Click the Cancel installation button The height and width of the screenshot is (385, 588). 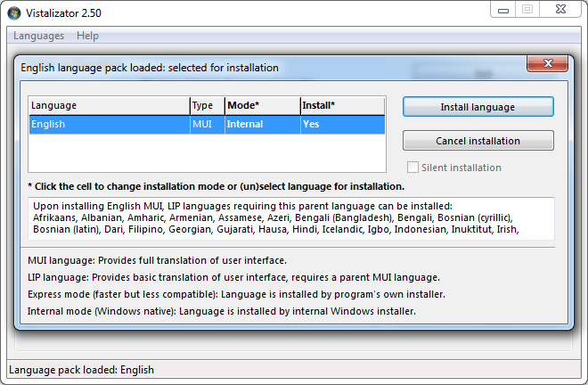click(478, 141)
